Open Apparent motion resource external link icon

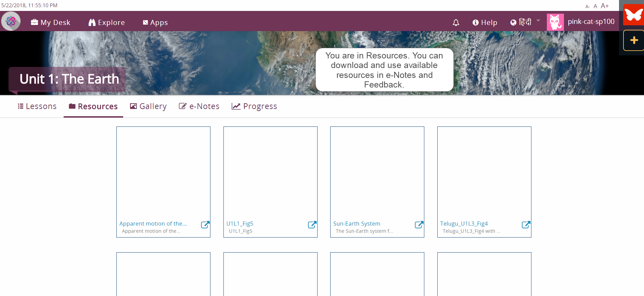coord(205,225)
